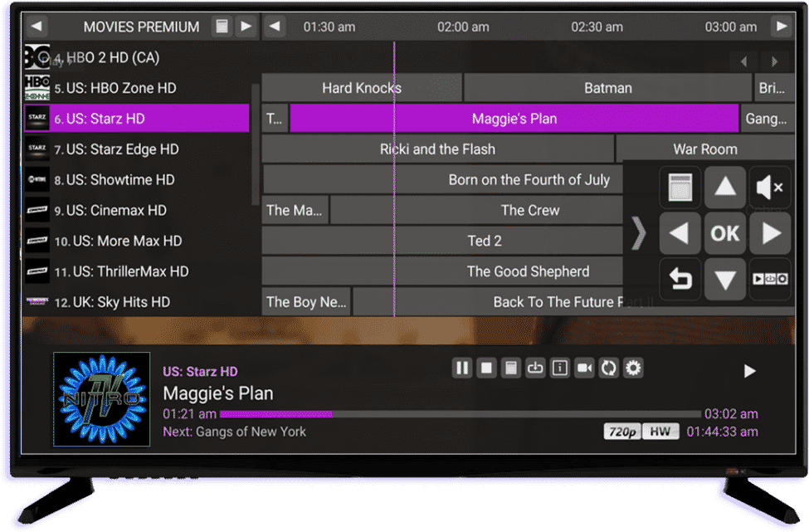Viewport: 809px width, 532px height.
Task: Go back using the return arrow icon
Action: pos(680,279)
